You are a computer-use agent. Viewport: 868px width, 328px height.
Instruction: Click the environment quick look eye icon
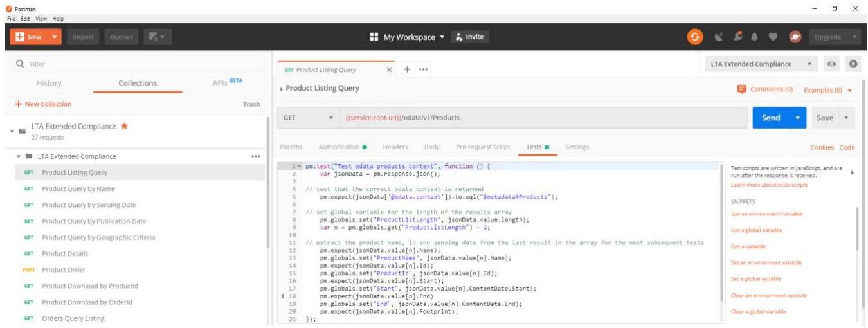[832, 64]
